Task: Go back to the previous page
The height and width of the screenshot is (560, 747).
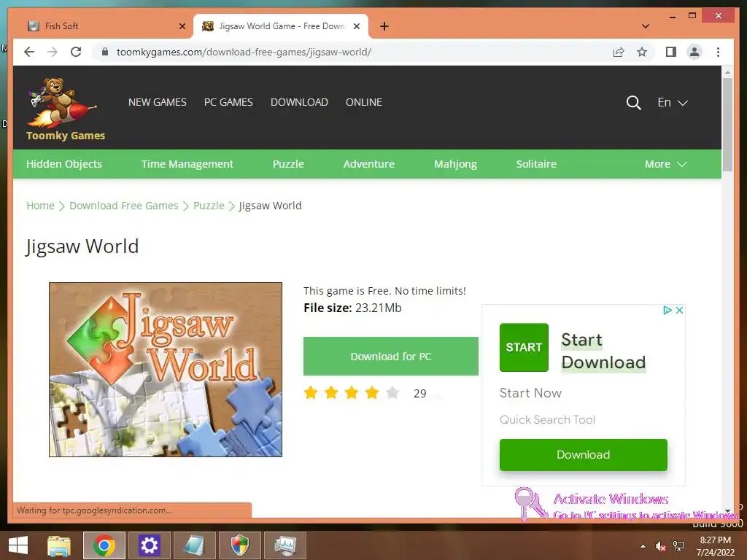Action: (29, 52)
